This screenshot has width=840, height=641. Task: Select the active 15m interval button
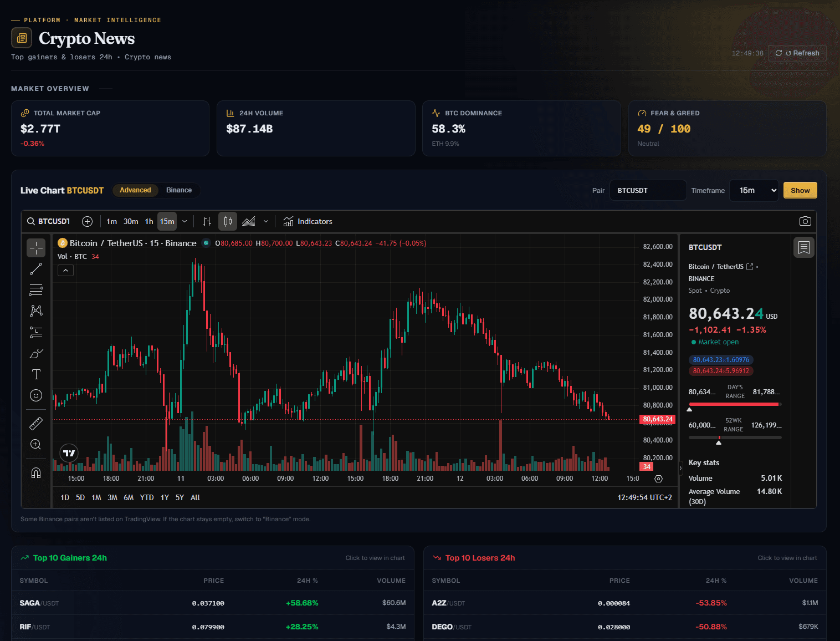point(167,221)
